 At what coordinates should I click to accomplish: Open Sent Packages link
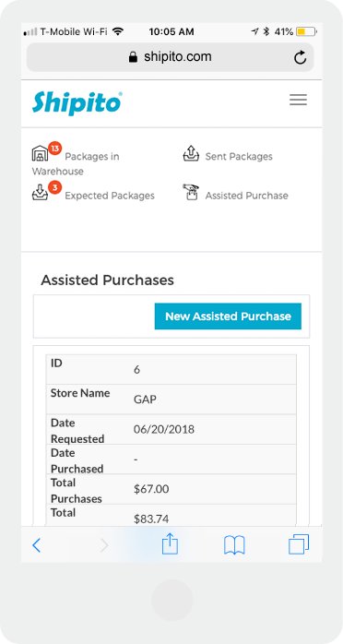click(239, 157)
